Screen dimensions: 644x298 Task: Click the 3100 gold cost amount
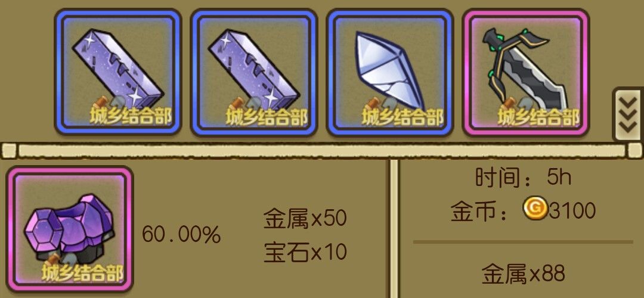coord(572,211)
